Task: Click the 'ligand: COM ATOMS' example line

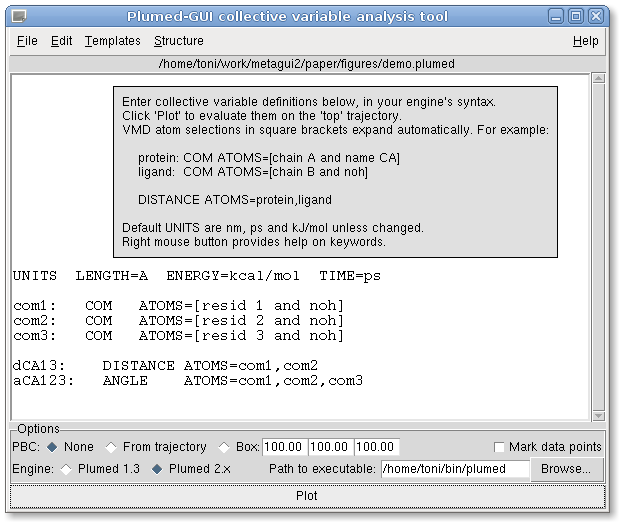Action: point(253,172)
